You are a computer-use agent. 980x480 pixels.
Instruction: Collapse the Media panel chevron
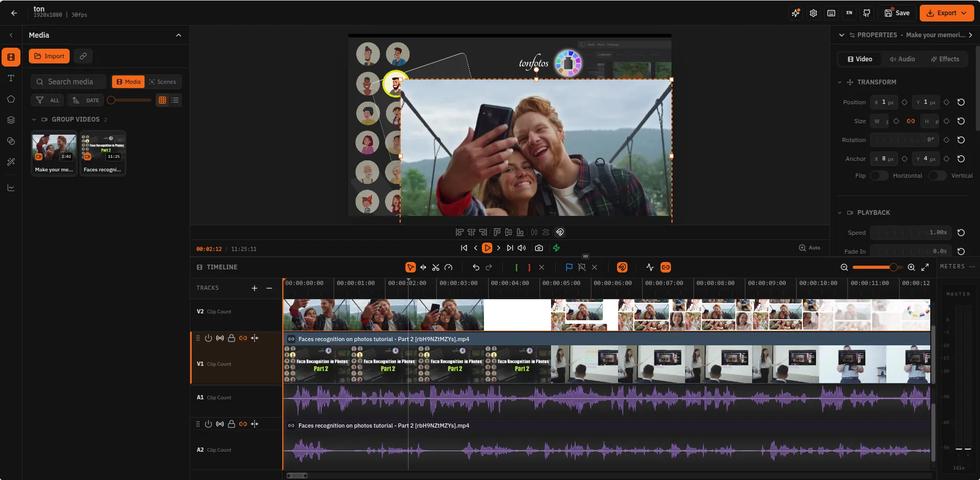[x=179, y=35]
